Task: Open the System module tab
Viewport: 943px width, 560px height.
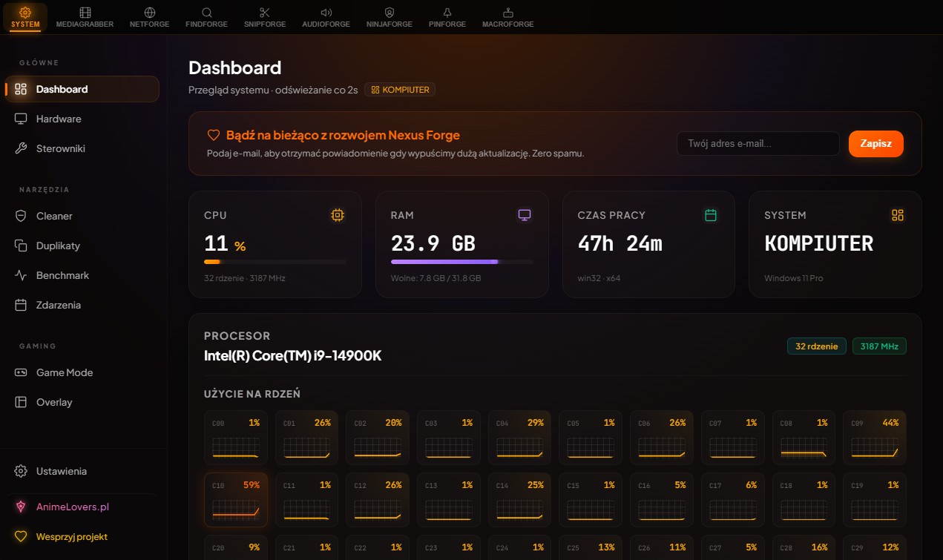Action: tap(25, 17)
